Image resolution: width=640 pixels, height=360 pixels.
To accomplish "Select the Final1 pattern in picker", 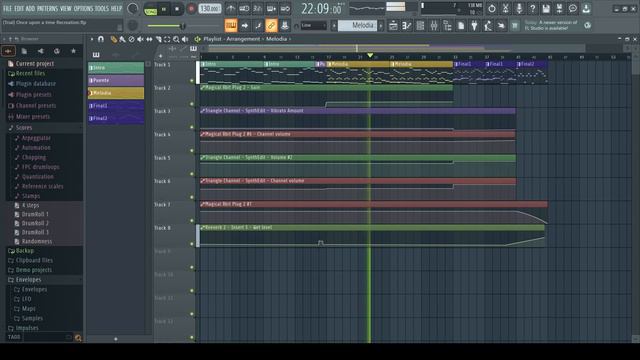I will click(x=116, y=106).
